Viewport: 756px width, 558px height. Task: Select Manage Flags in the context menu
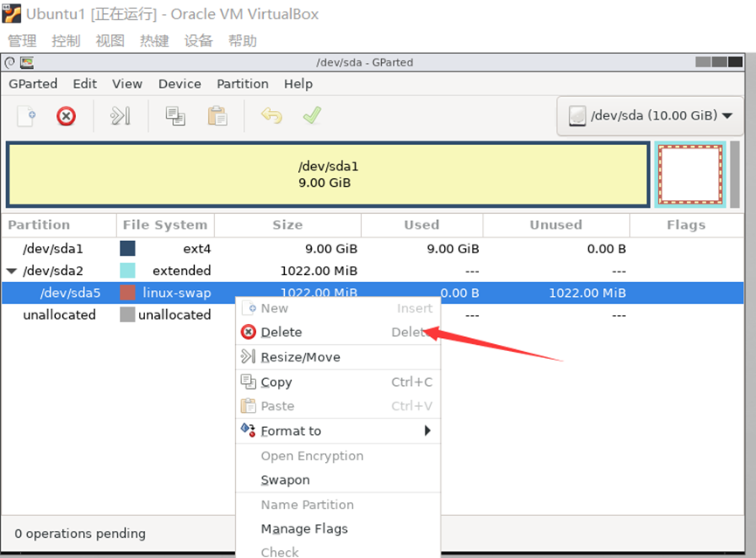(338, 528)
